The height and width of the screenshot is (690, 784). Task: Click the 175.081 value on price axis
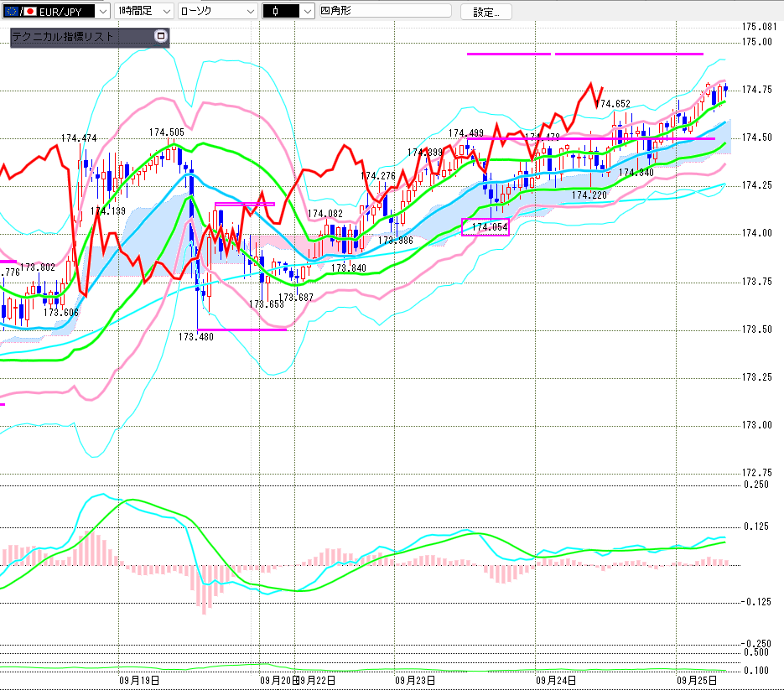click(760, 27)
